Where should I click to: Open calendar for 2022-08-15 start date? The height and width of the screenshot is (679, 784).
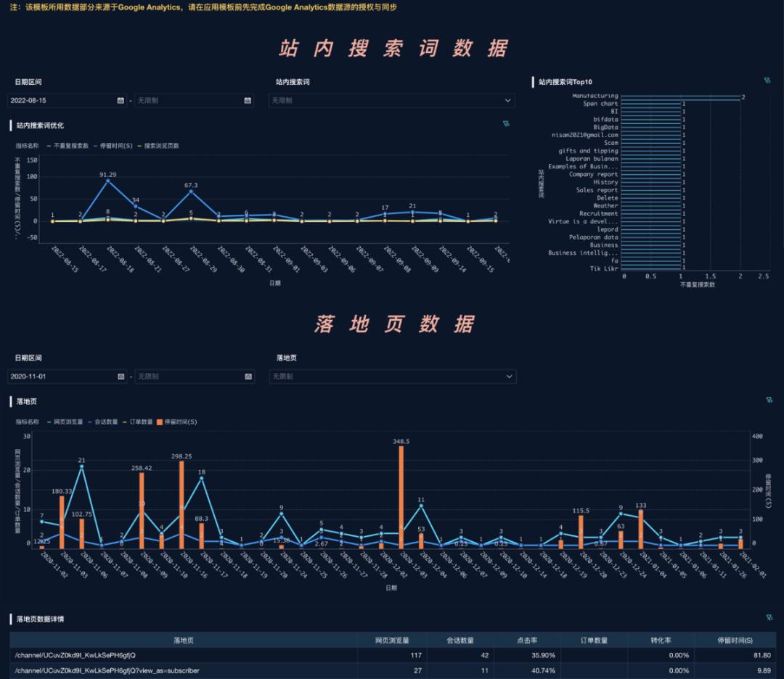[121, 101]
